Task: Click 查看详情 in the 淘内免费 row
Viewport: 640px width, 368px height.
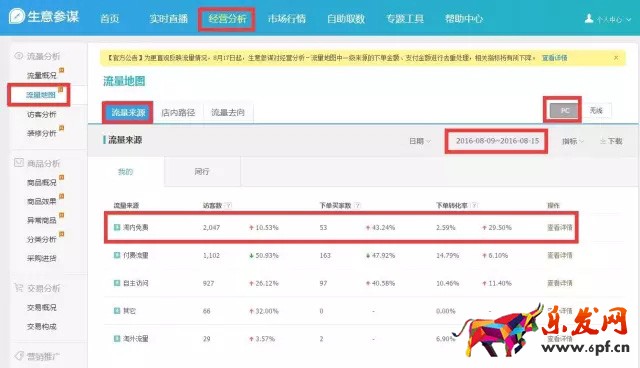Action: pyautogui.click(x=560, y=228)
